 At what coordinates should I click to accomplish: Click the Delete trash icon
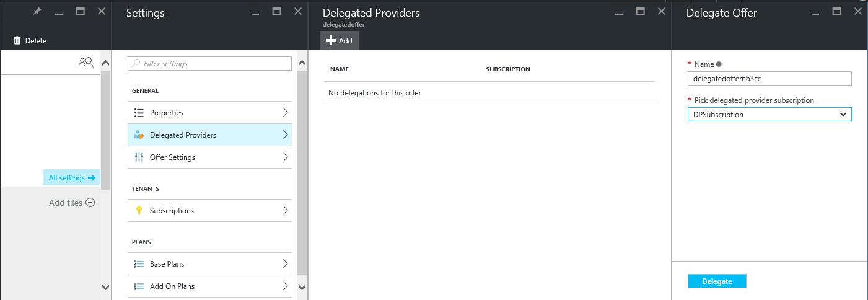tap(17, 40)
